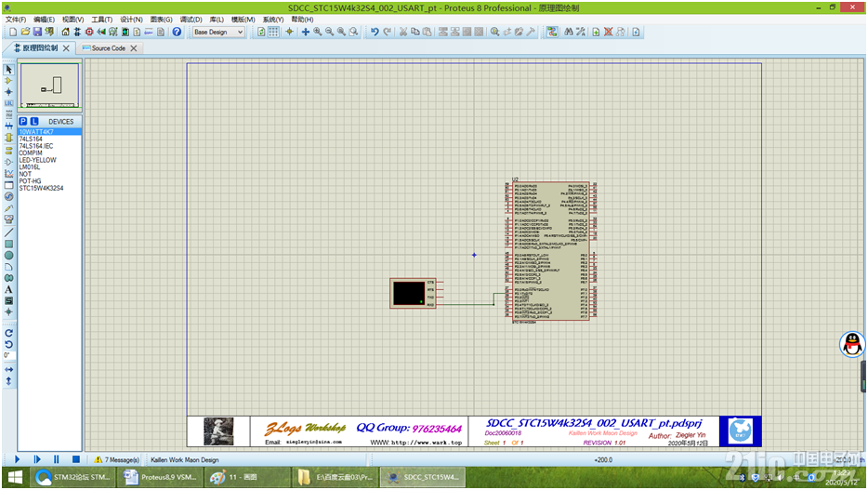Select the Junction dot mode tool

(8, 92)
